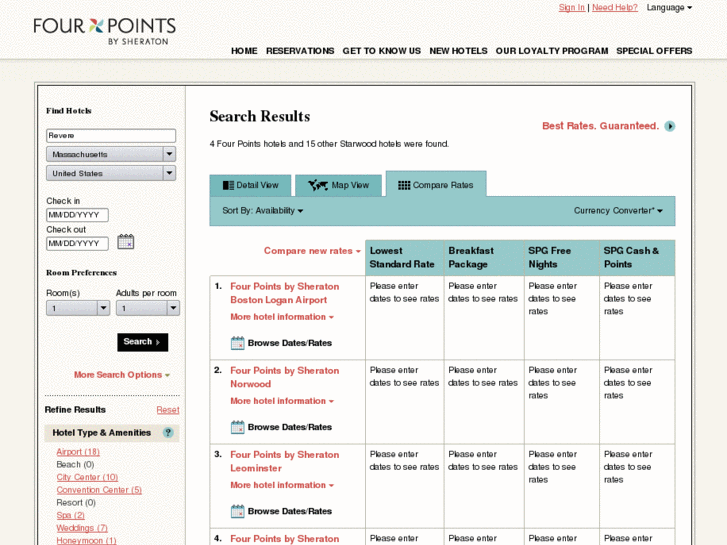This screenshot has width=727, height=545.
Task: Click the Check in date field
Action: (x=77, y=215)
